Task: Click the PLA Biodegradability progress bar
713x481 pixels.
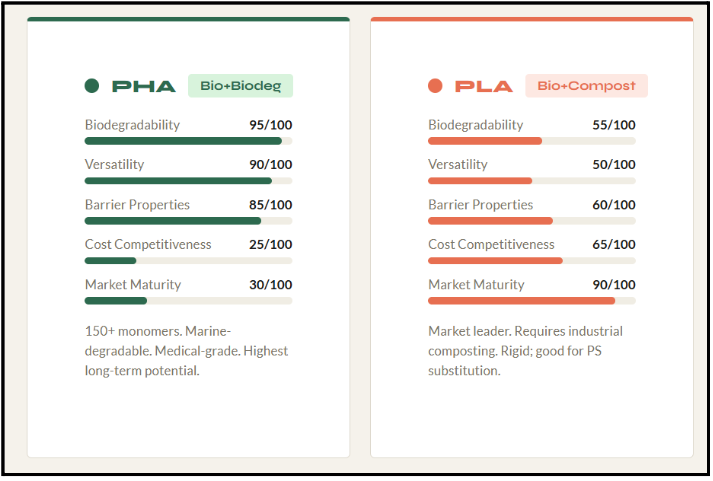Action: 531,141
